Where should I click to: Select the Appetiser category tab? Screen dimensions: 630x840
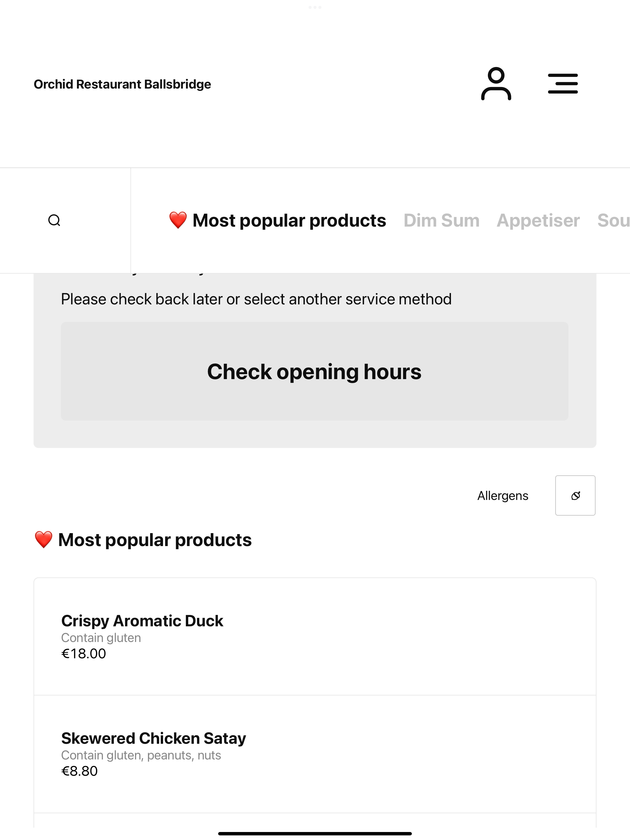pos(538,221)
